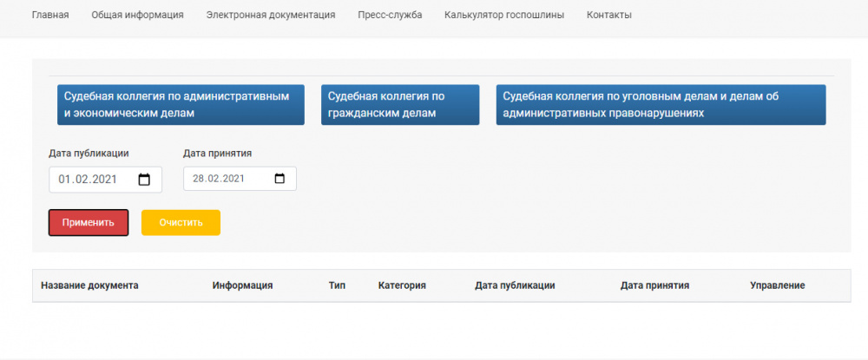The width and height of the screenshot is (868, 360).
Task: Open the Пресс-служба menu item
Action: [390, 15]
